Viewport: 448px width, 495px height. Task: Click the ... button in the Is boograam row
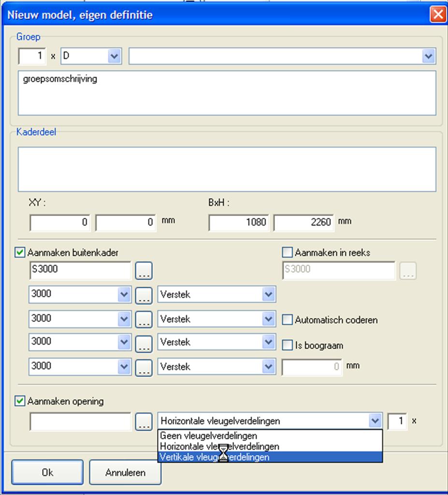tap(144, 343)
